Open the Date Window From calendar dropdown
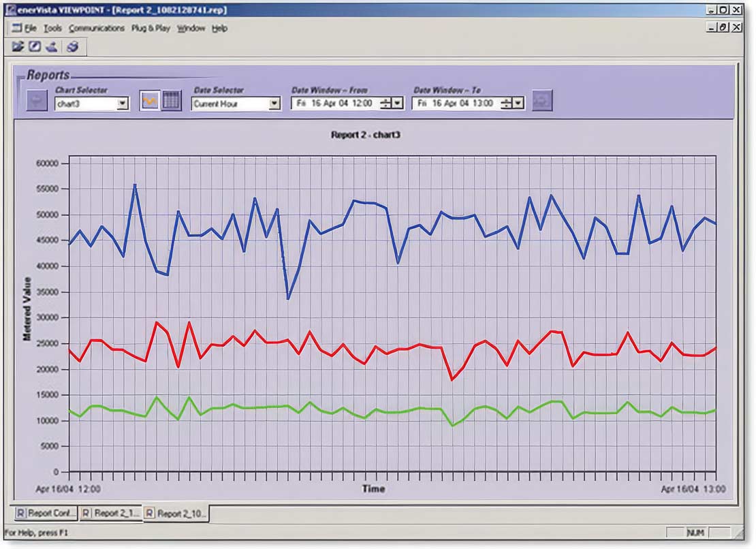The height and width of the screenshot is (549, 756). (x=398, y=103)
